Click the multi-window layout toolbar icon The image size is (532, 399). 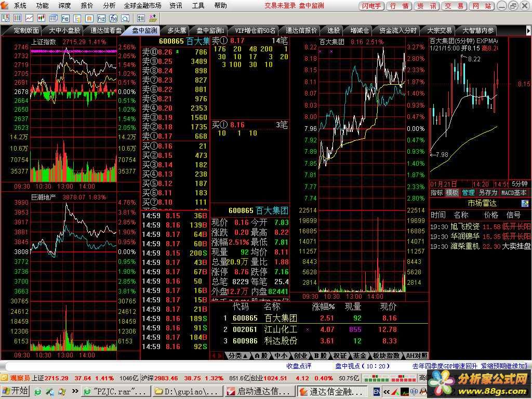54,18
